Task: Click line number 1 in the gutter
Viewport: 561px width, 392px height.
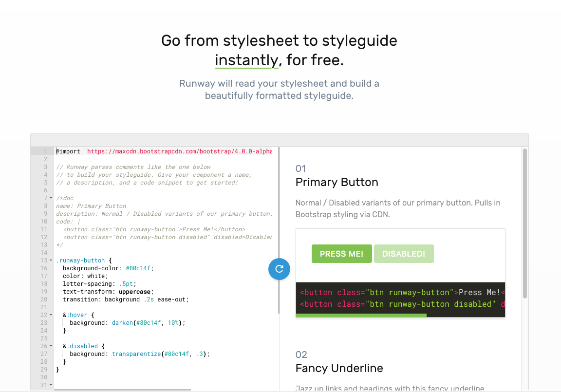Action: (x=45, y=151)
